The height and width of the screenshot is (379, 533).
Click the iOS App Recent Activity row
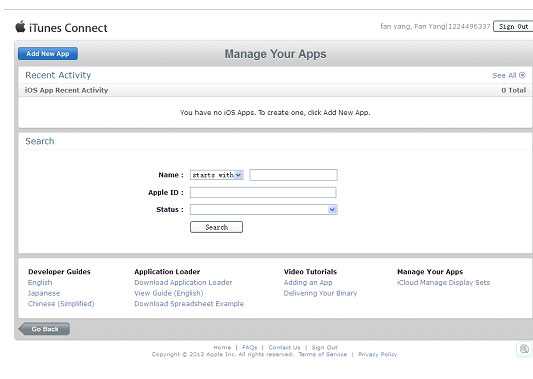(x=275, y=90)
